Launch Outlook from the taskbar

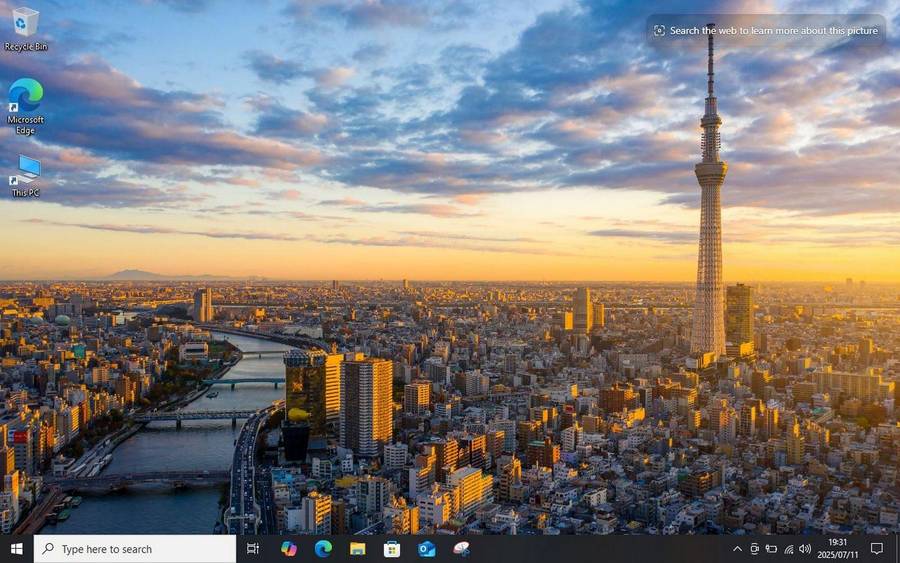coord(426,549)
